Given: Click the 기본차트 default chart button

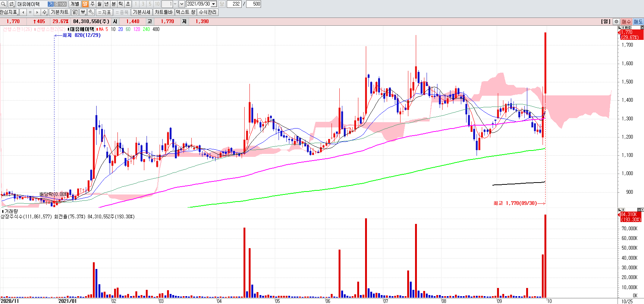Looking at the screenshot, I should tap(60, 12).
